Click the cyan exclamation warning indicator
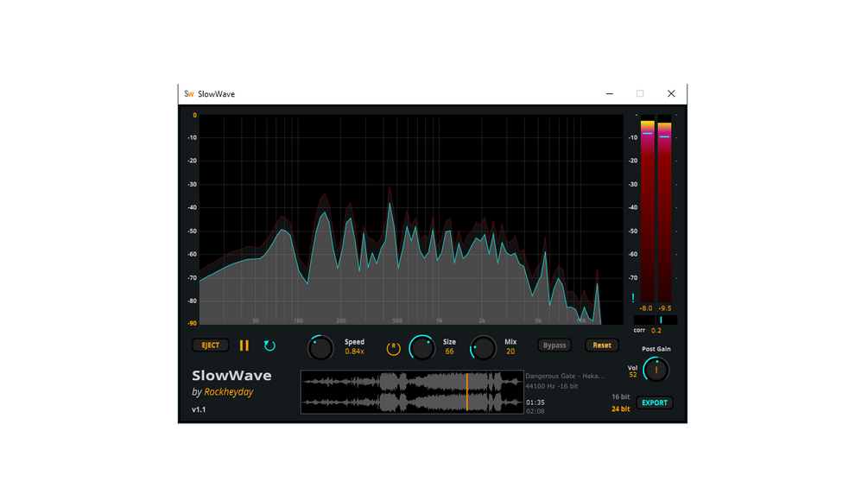Viewport: 868px width, 488px height. [x=633, y=298]
